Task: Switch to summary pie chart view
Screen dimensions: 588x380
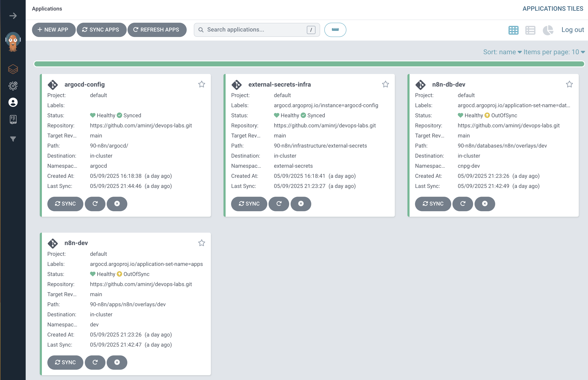Action: 548,30
